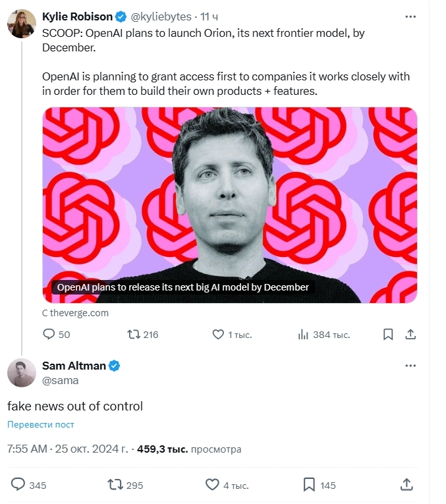Image resolution: width=446 pixels, height=504 pixels.
Task: Open Sam Altman's profile avatar
Action: click(x=21, y=373)
